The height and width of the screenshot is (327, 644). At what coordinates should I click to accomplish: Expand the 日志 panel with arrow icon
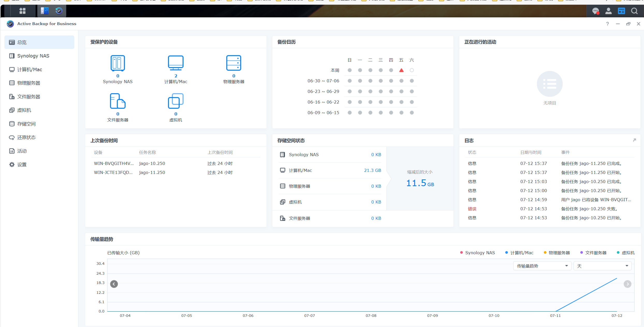point(634,140)
